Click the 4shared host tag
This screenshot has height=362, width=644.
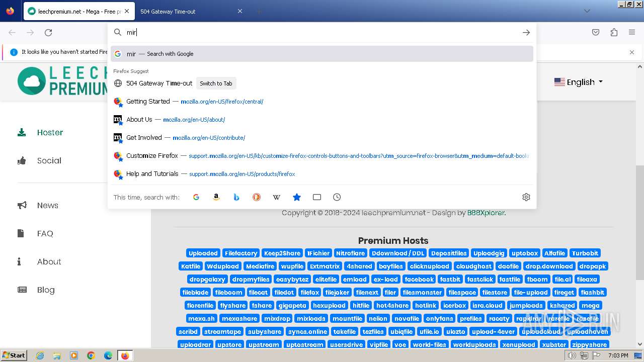[x=360, y=266]
